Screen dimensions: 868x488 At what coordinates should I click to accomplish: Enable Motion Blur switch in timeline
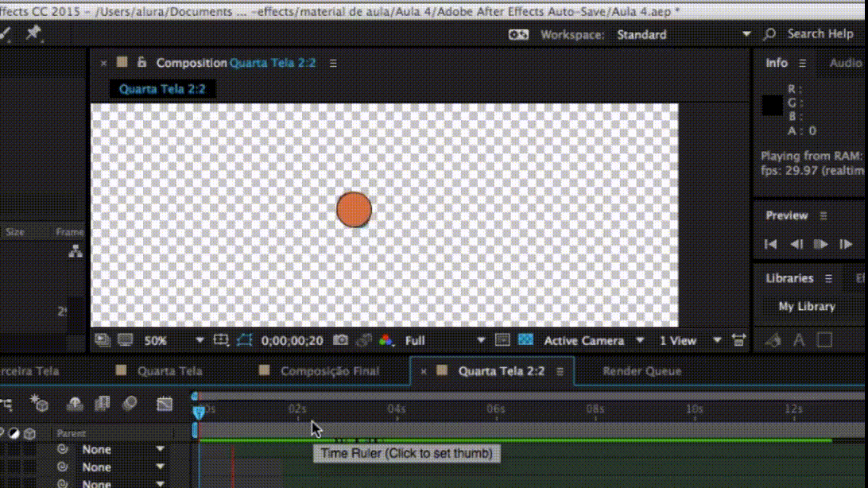[x=129, y=404]
